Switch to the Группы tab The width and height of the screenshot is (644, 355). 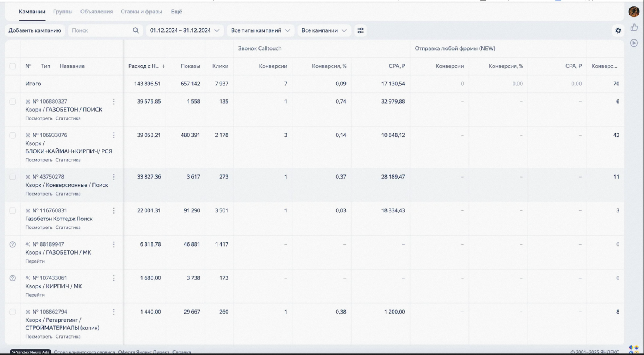pos(63,12)
